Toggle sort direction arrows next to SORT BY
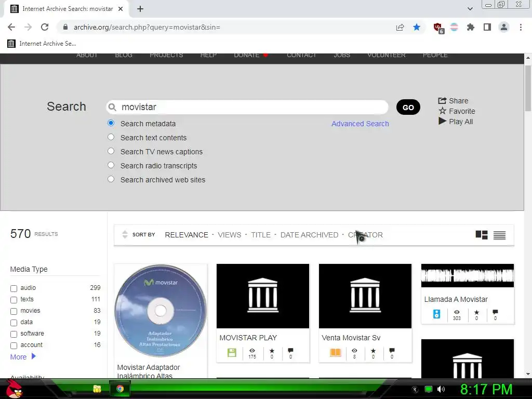This screenshot has height=399, width=532. [125, 234]
